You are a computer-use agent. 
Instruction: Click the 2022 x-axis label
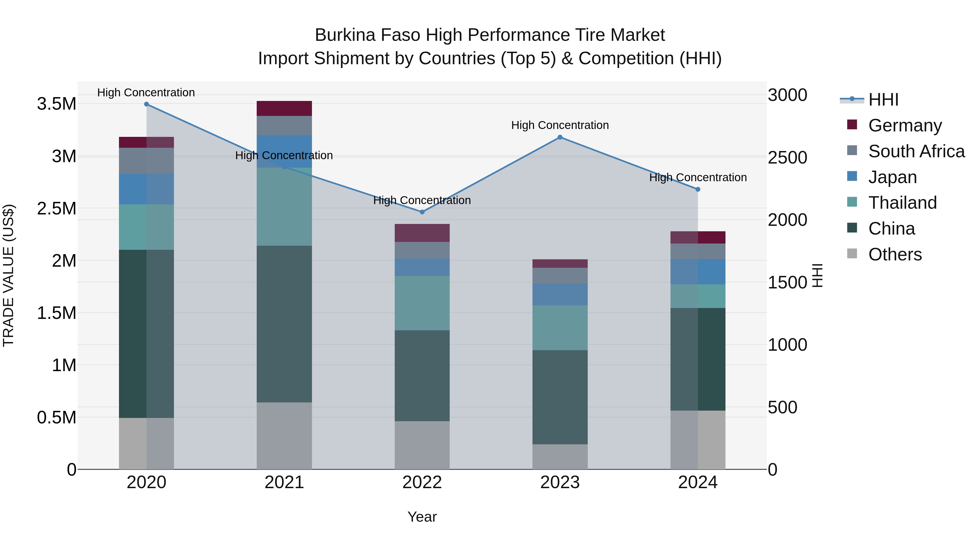click(422, 482)
